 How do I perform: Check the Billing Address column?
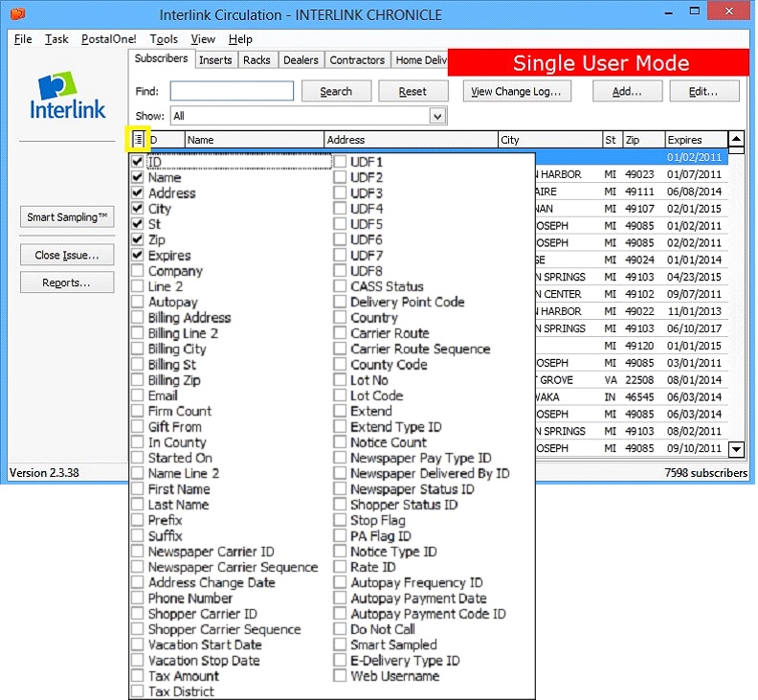[137, 317]
